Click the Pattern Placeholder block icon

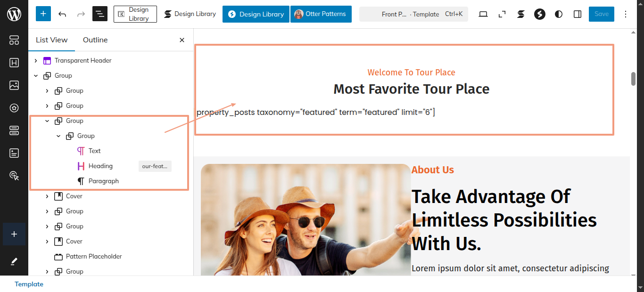click(x=58, y=257)
